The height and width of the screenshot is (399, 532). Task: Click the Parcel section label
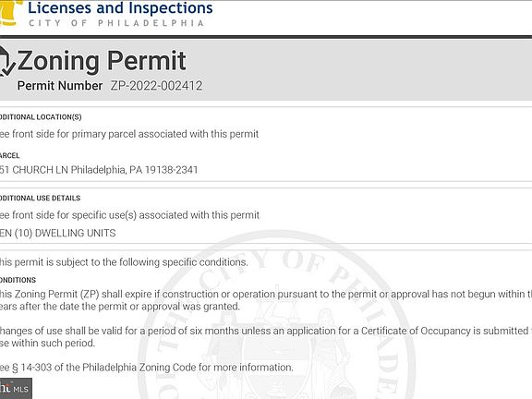pos(10,156)
